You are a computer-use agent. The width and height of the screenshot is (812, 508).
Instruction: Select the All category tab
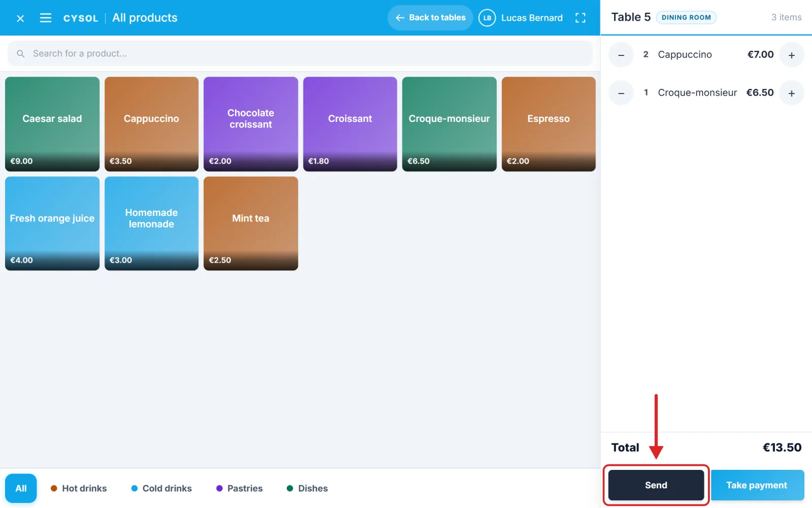[x=21, y=488]
